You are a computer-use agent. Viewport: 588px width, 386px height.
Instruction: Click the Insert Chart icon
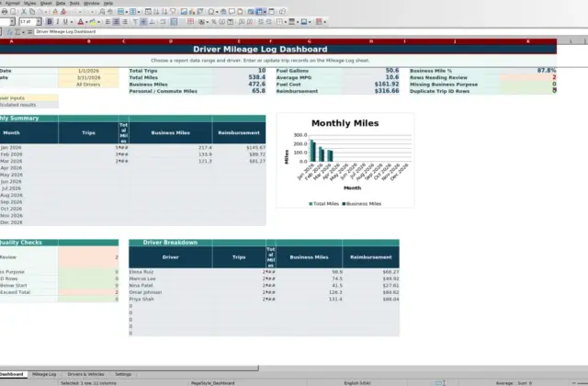(192, 12)
